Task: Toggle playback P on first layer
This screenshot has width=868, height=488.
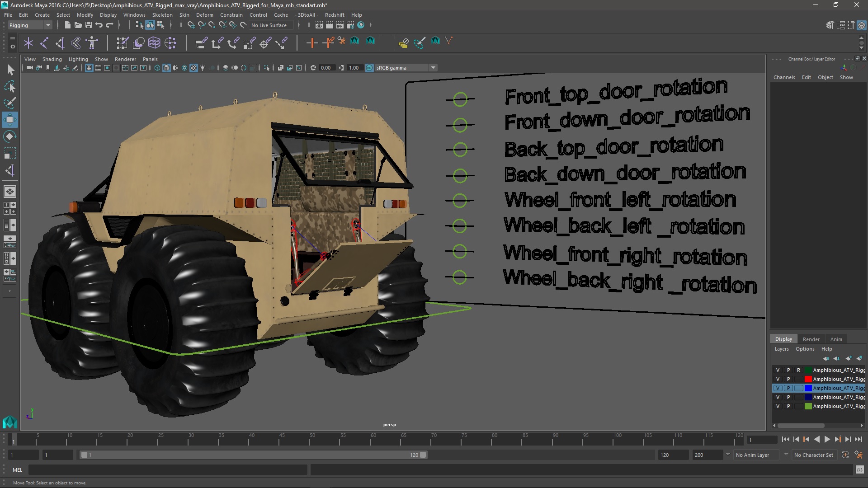Action: click(x=788, y=370)
